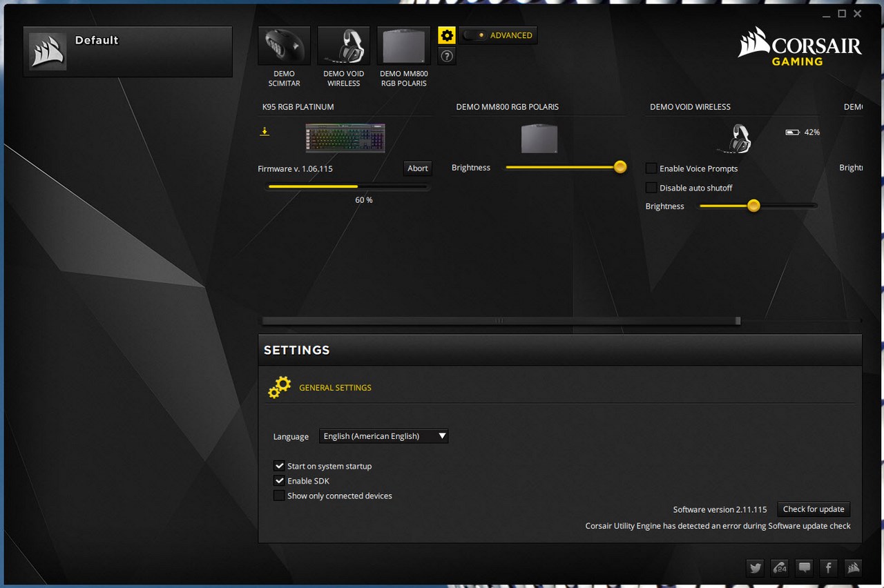Image resolution: width=884 pixels, height=588 pixels.
Task: Click the 60 % progress text
Action: (x=364, y=200)
